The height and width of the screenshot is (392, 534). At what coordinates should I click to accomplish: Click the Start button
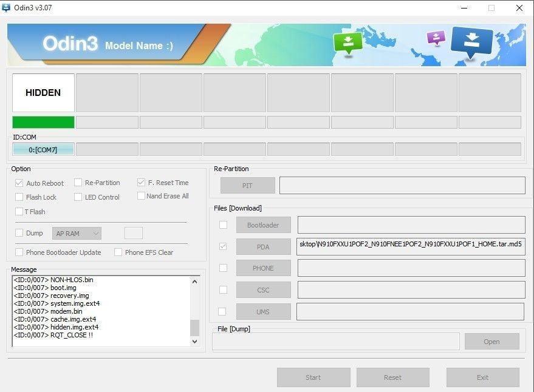313,377
